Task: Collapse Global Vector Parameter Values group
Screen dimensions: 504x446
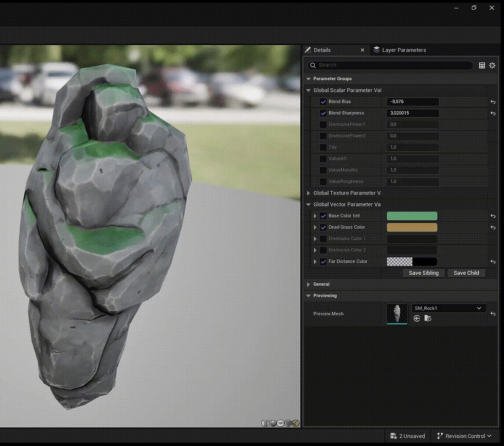Action: click(x=309, y=205)
